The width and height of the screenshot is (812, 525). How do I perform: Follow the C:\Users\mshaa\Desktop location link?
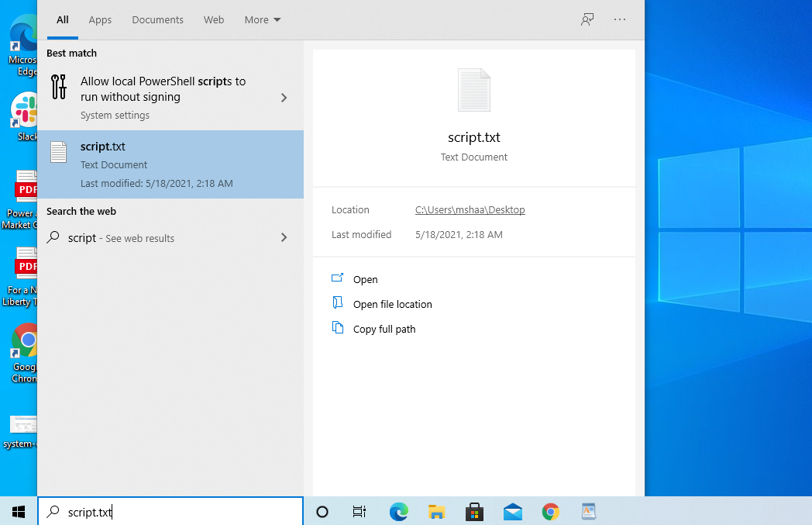tap(470, 210)
